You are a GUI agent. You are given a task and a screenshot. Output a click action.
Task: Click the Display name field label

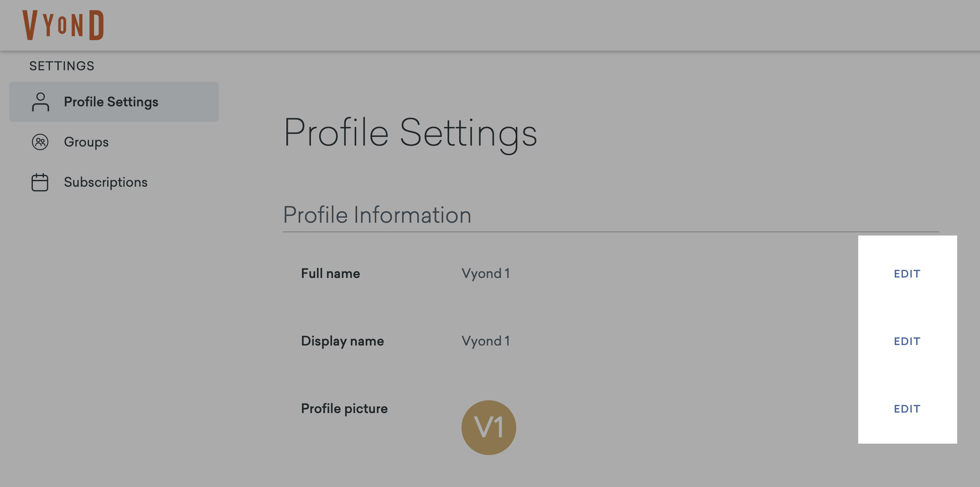click(x=342, y=341)
